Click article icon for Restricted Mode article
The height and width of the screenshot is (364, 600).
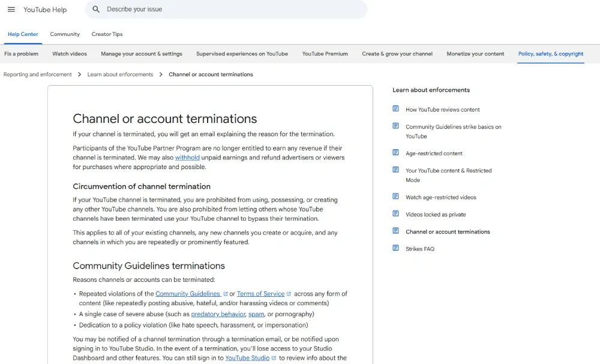click(x=395, y=170)
